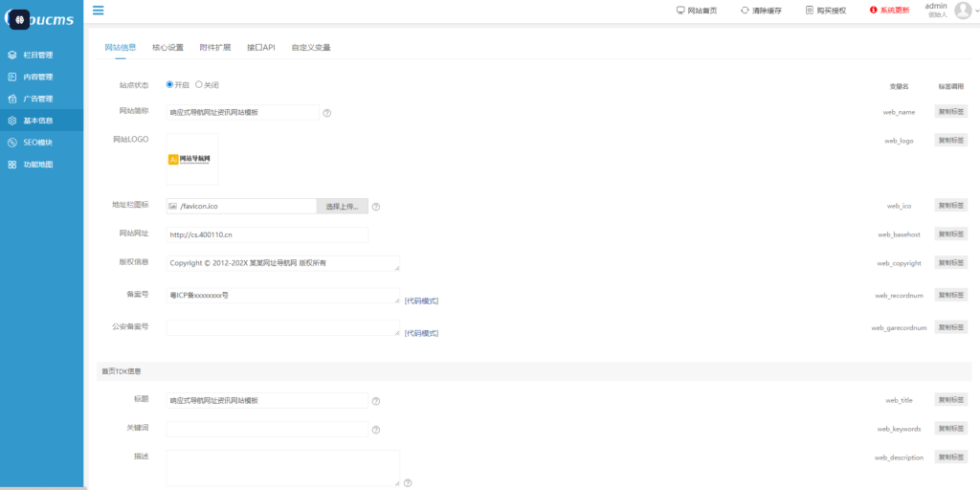
Task: Click the 选择上传 button for favicon
Action: (342, 206)
